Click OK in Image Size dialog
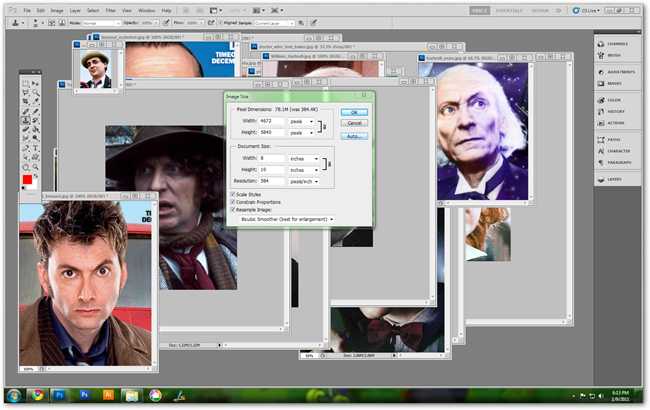The image size is (650, 410). coord(354,112)
